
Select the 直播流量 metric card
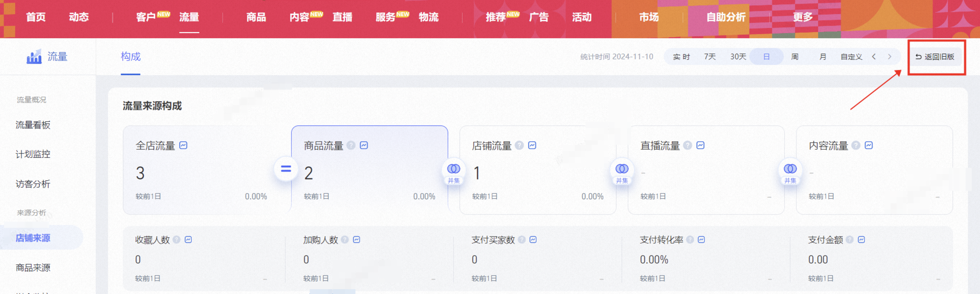click(706, 170)
